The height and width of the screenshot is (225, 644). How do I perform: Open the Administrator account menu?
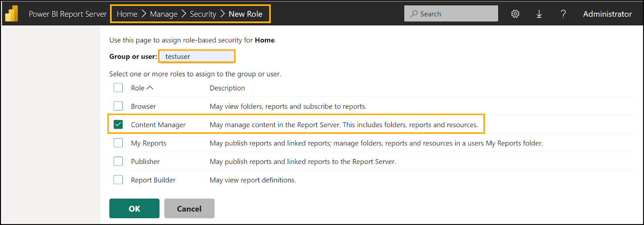point(607,14)
